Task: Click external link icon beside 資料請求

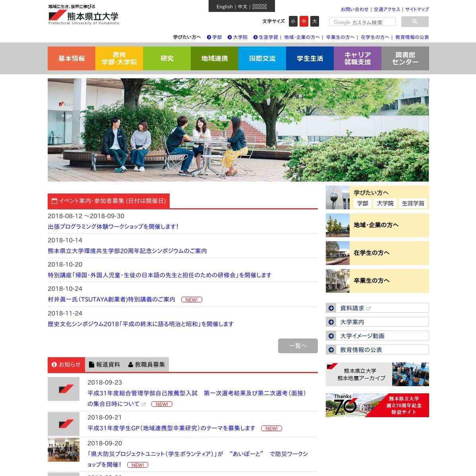Action: 368,308
